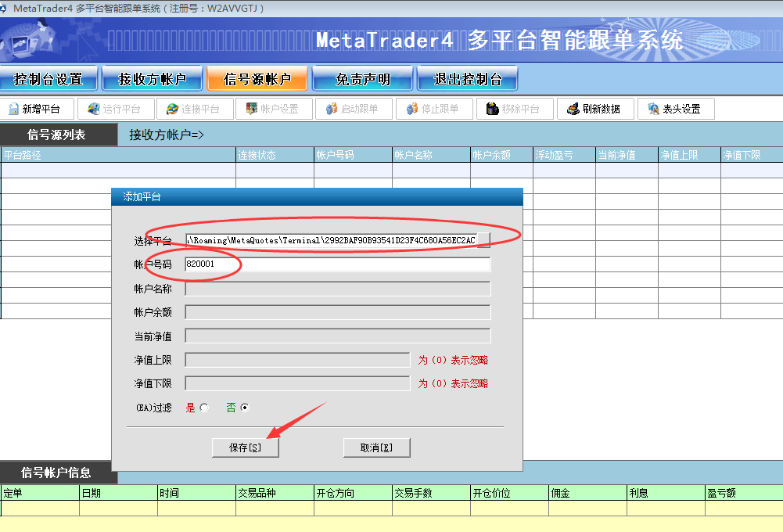The image size is (783, 532).
Task: Click the 净值上限 column header
Action: point(690,155)
